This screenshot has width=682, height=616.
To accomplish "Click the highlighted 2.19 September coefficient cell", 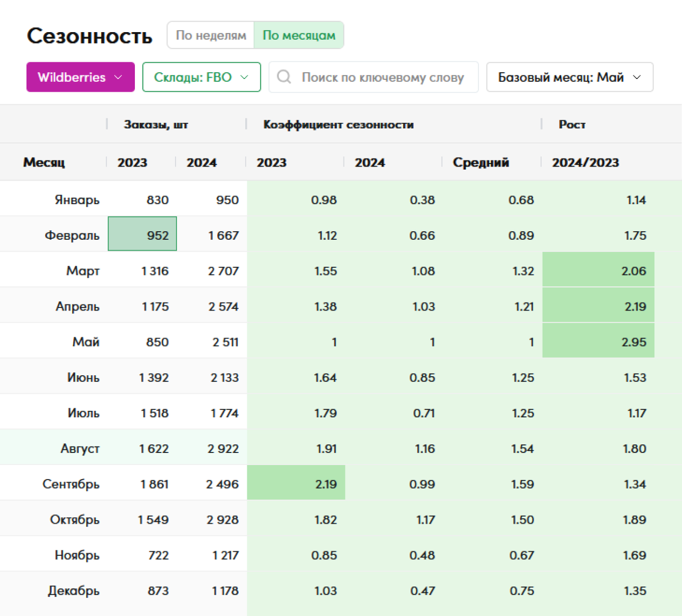I will pos(296,484).
